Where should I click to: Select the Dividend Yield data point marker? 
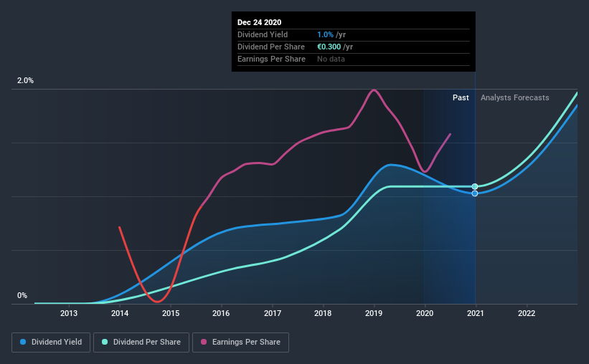tap(475, 193)
